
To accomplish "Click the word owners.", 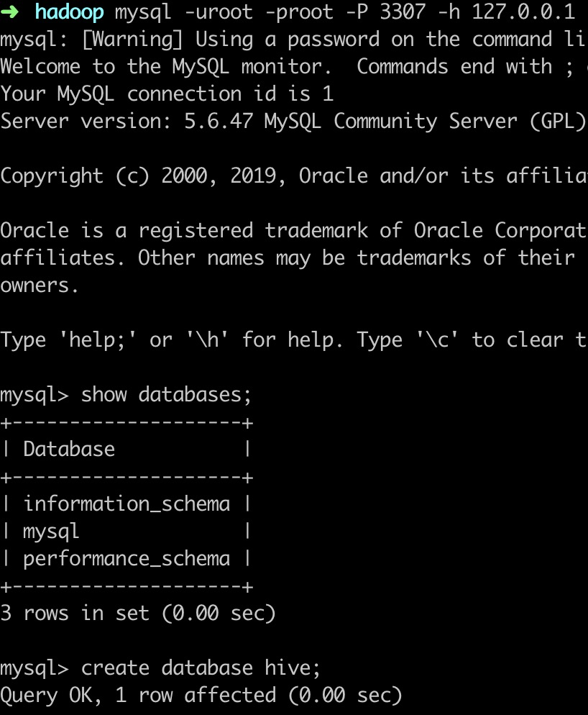I will coord(40,286).
